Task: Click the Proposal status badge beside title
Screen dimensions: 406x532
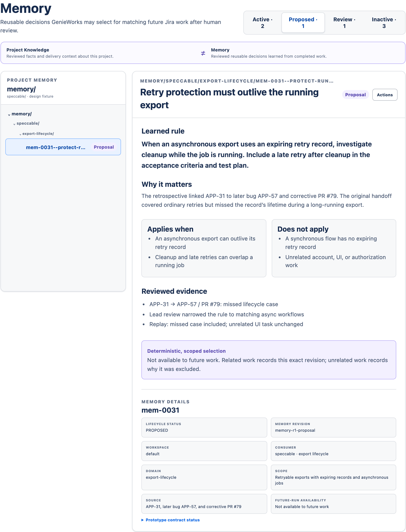Action: click(355, 95)
